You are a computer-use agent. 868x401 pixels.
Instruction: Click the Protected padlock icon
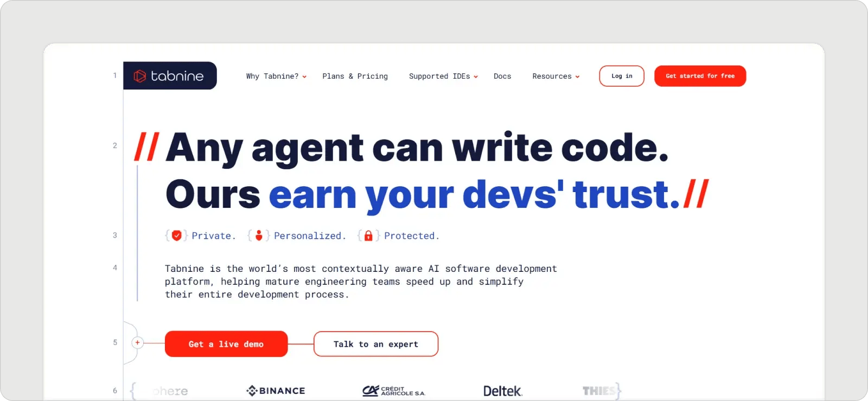pyautogui.click(x=368, y=235)
